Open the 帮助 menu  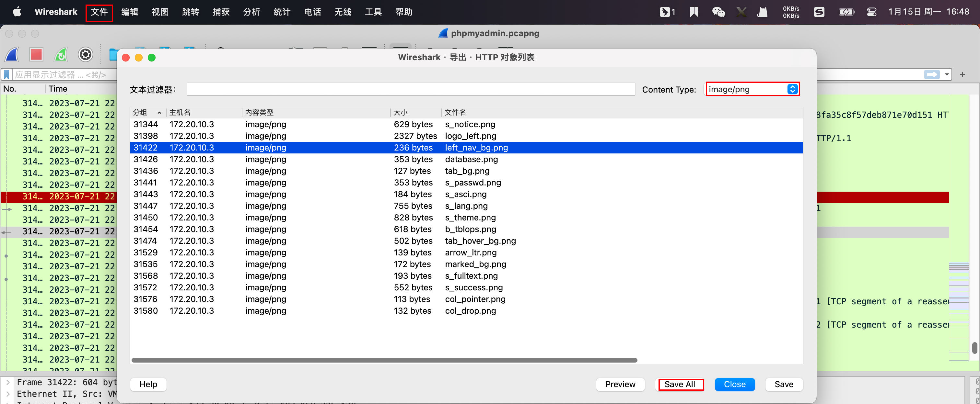coord(404,12)
